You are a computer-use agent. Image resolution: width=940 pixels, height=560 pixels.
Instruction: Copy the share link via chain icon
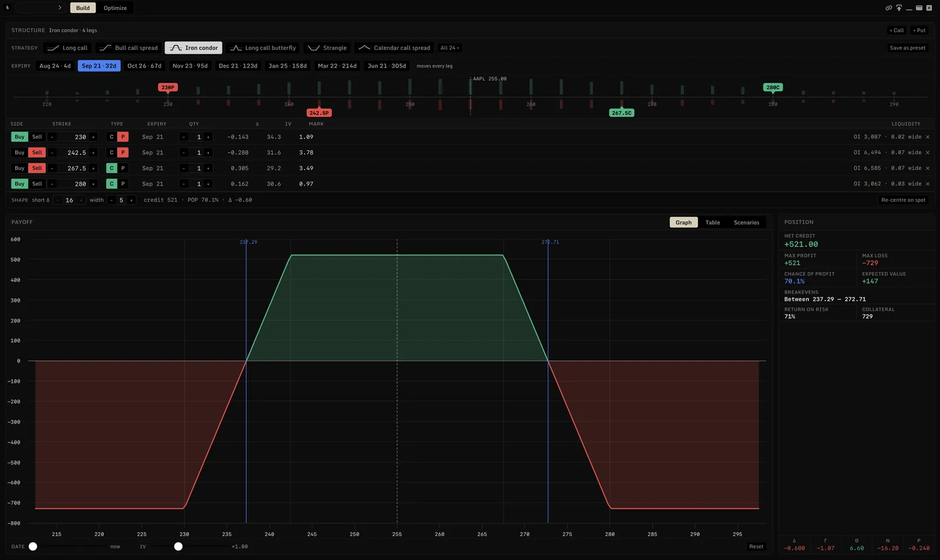tap(889, 8)
